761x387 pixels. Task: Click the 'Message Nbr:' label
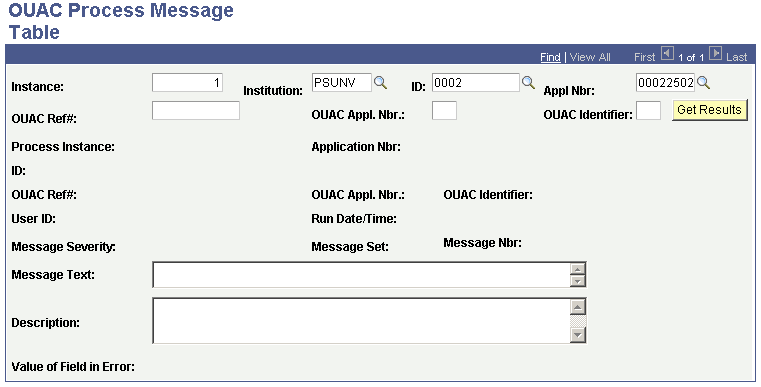pyautogui.click(x=482, y=243)
